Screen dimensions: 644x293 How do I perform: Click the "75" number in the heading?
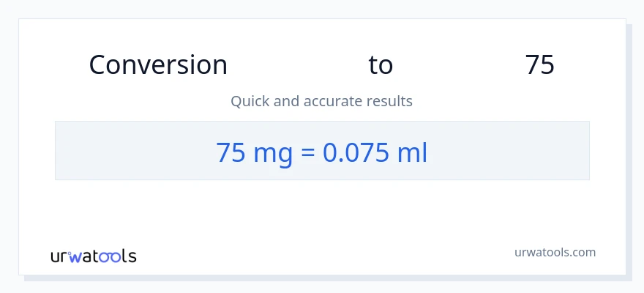(539, 65)
